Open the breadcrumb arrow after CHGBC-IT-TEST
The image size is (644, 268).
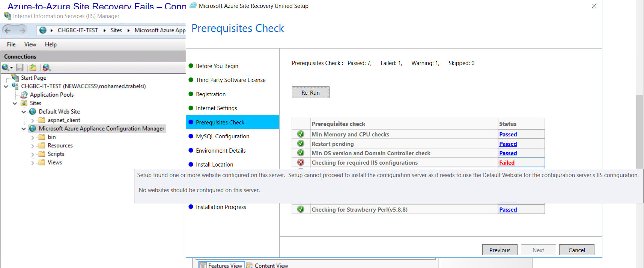click(104, 30)
